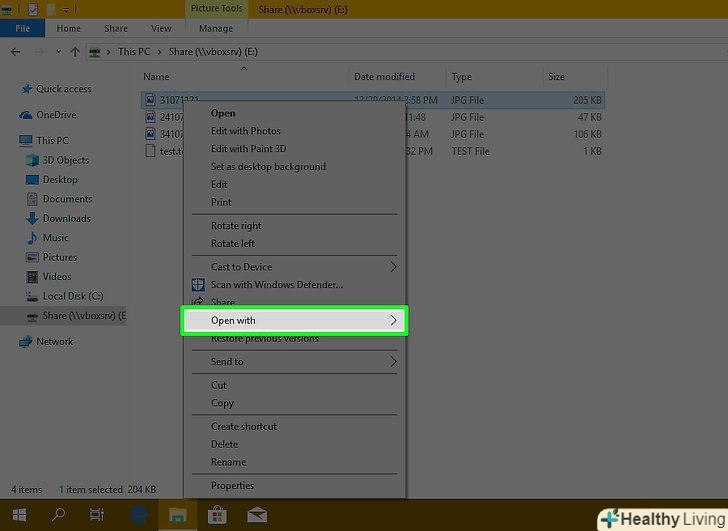Image resolution: width=728 pixels, height=531 pixels.
Task: Expand the Open with submenu arrow
Action: pos(393,321)
